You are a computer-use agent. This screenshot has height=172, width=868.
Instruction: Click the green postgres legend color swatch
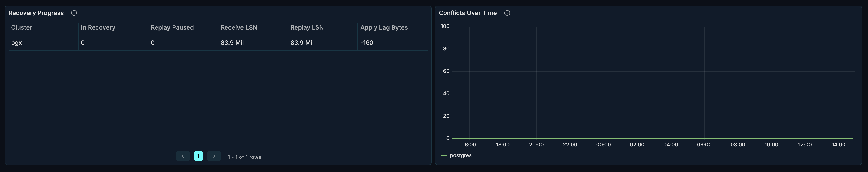tap(444, 155)
